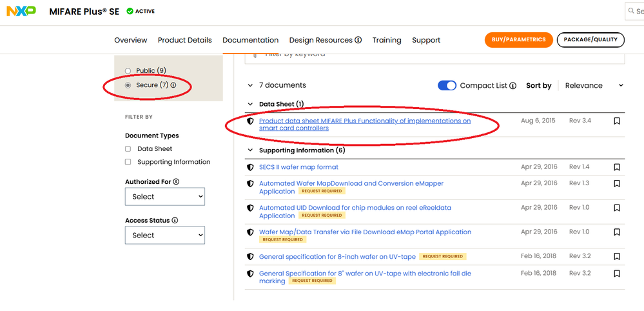Bookmark the Product data sheet document
The height and width of the screenshot is (311, 644).
point(617,121)
